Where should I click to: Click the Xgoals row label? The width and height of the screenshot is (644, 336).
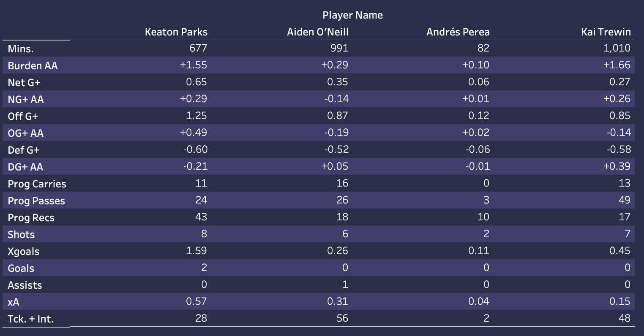coord(23,252)
